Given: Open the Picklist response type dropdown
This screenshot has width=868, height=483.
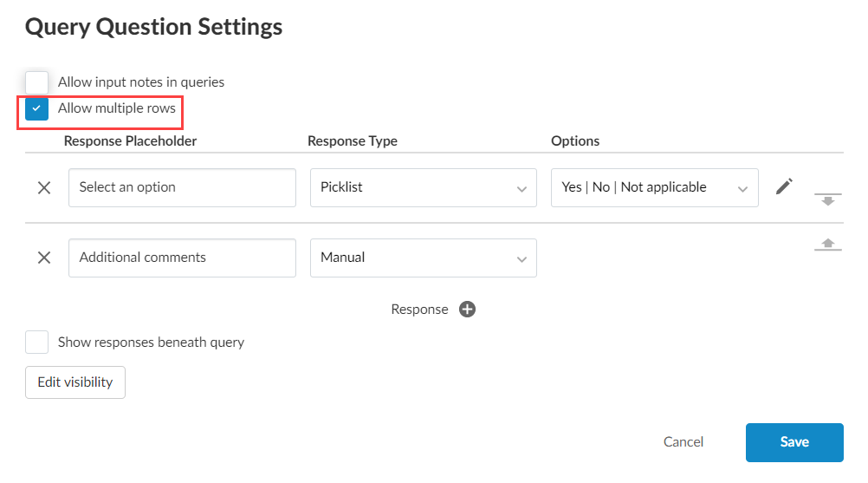Looking at the screenshot, I should 423,187.
